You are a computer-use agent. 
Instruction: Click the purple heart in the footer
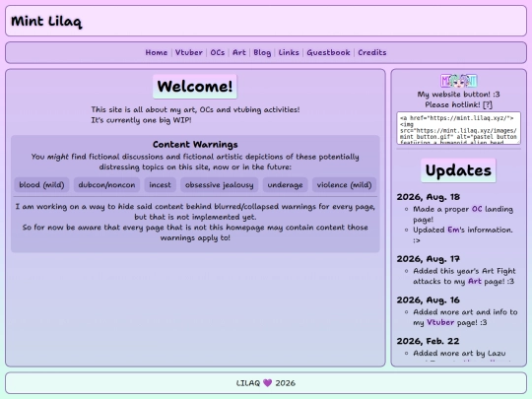267,383
